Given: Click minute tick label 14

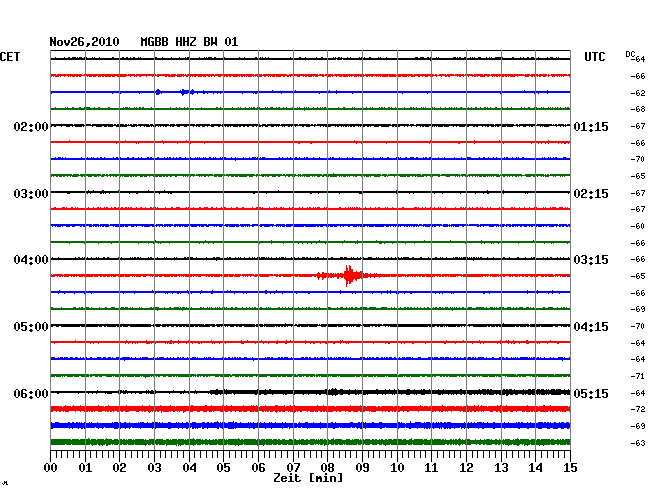Looking at the screenshot, I should pyautogui.click(x=535, y=468).
